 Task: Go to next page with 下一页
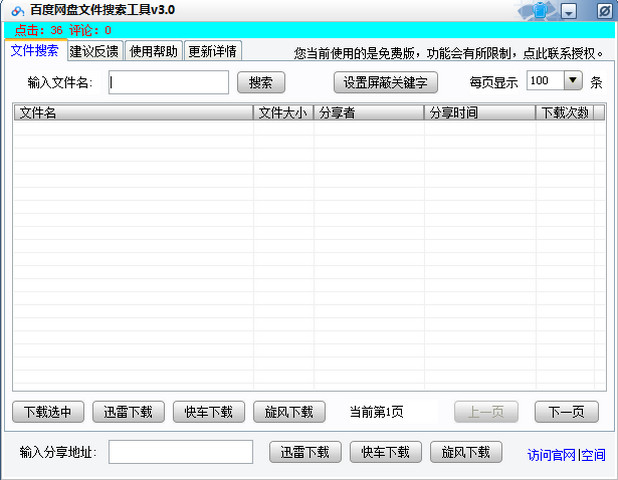tap(566, 412)
